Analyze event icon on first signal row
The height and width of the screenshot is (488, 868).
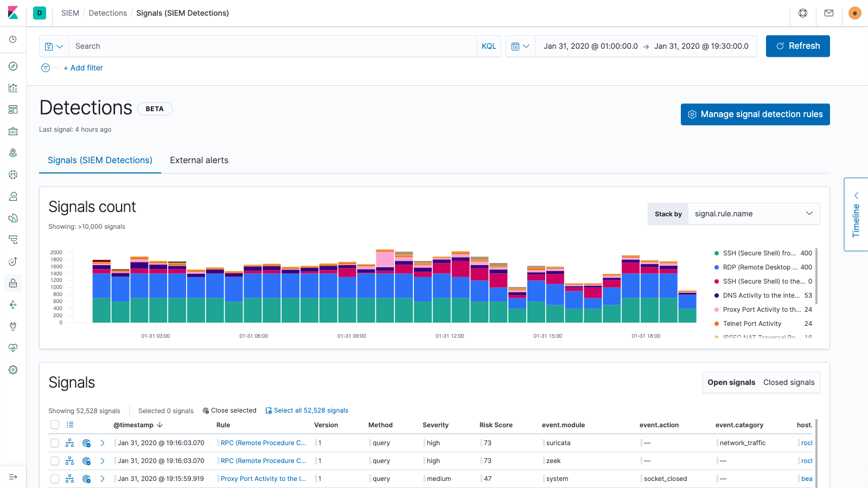pos(69,443)
